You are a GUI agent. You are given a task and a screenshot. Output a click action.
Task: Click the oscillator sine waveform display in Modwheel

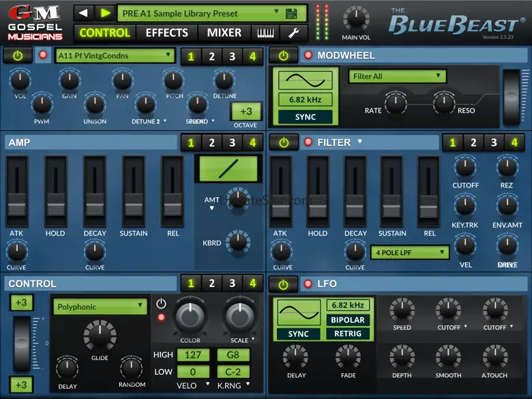[306, 80]
